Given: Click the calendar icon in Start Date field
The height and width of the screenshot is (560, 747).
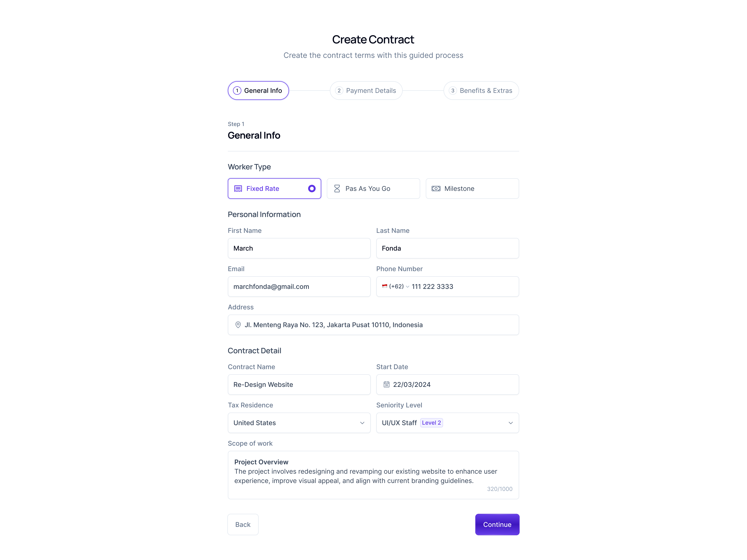Looking at the screenshot, I should 387,384.
